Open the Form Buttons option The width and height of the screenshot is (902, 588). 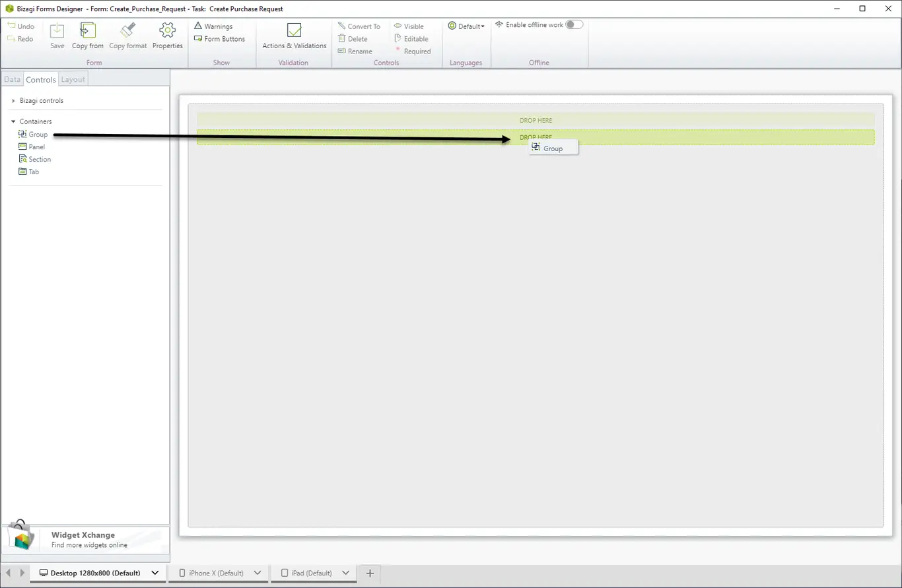click(x=220, y=39)
